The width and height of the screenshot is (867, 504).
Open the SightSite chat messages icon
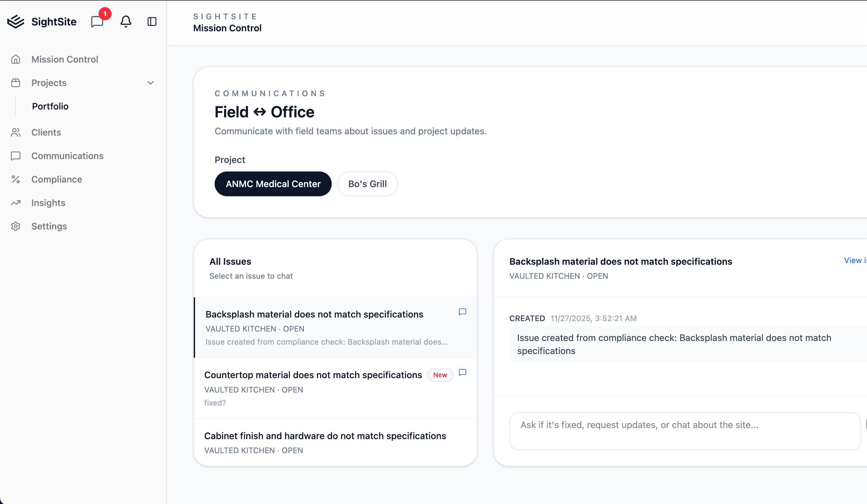coord(97,21)
